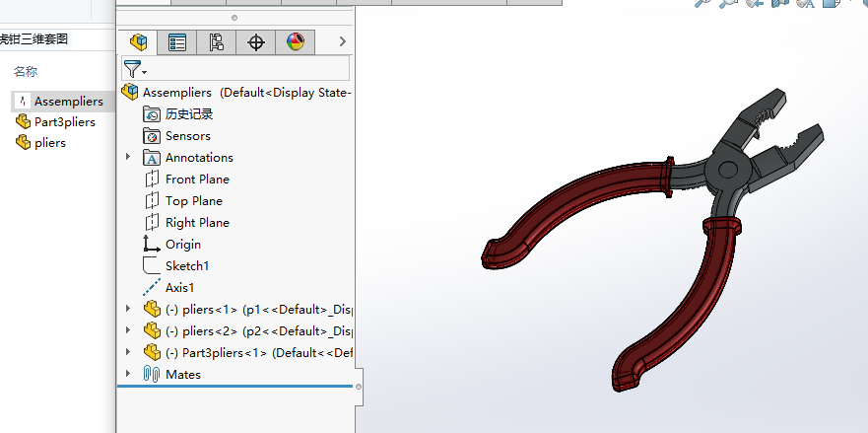Open the ConfigurationManager tab
The width and height of the screenshot is (868, 433).
coord(217,42)
